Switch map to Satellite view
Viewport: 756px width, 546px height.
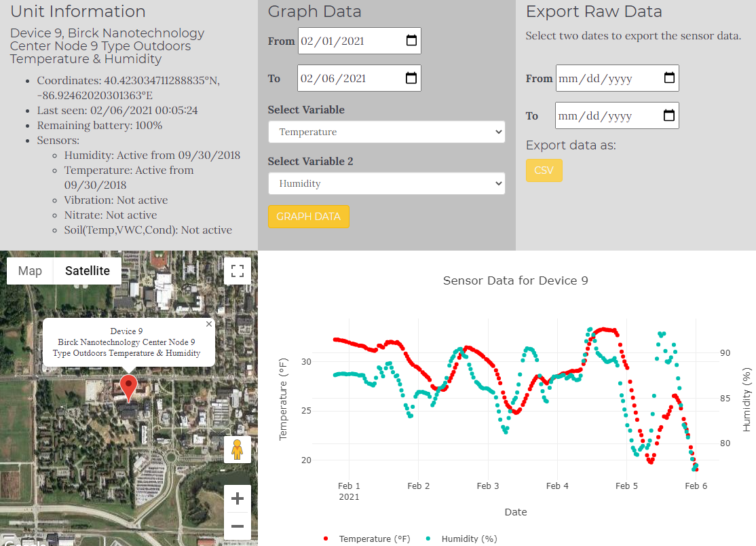coord(88,271)
